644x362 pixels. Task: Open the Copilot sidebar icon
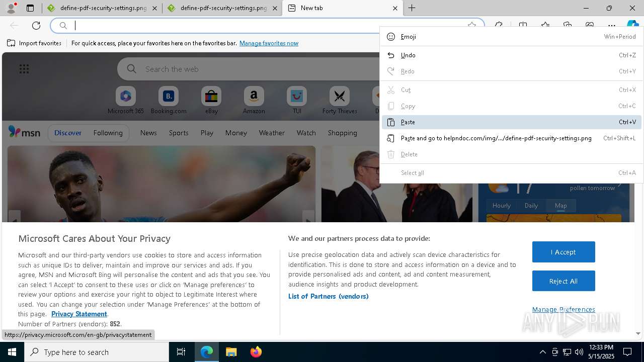(x=632, y=26)
